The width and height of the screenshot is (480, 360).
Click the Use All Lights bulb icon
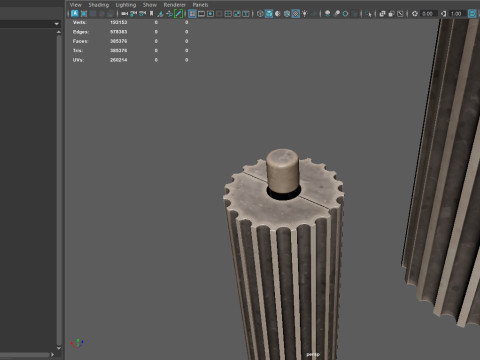click(x=305, y=13)
